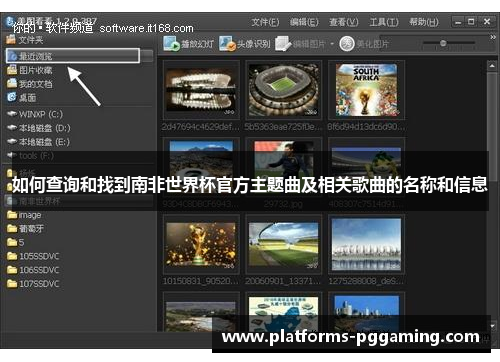
Task: Select the 5b5363eae725f0e aerial stadium thumbnail
Action: (x=284, y=90)
